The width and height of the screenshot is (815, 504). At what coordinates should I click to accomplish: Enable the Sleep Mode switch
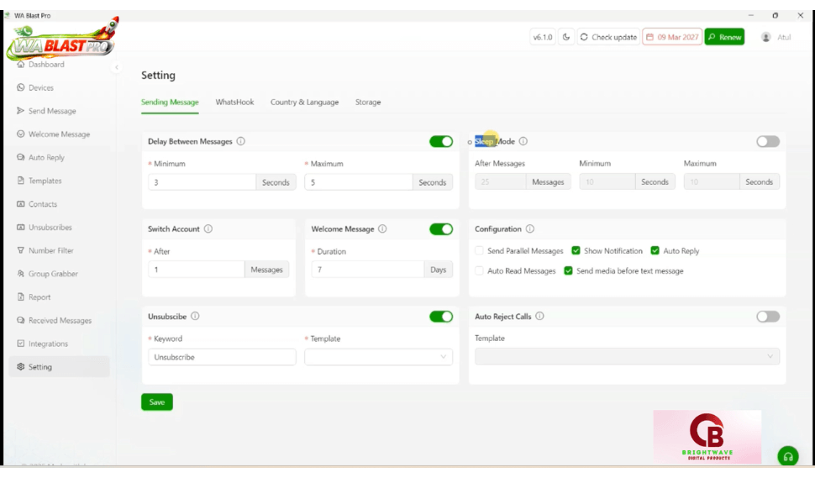pos(767,141)
